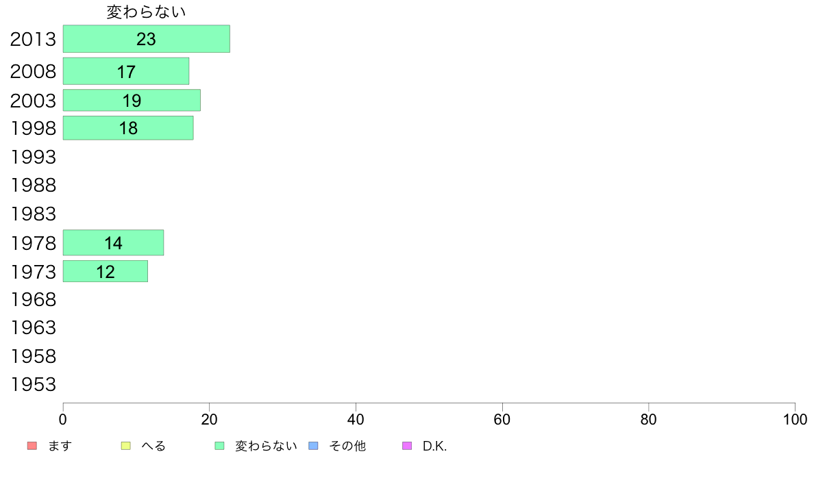Select the 1973 bar showing 12
Image resolution: width=814 pixels, height=504 pixels.
[106, 271]
